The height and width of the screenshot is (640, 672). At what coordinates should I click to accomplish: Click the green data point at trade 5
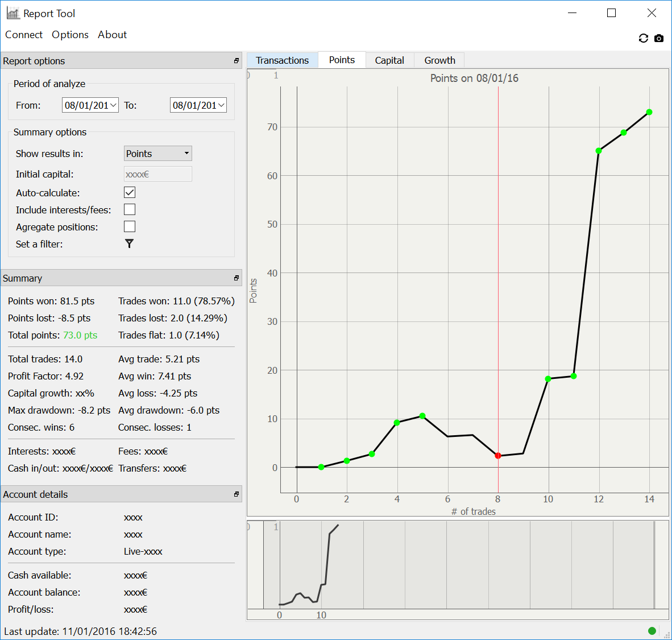[x=422, y=416]
